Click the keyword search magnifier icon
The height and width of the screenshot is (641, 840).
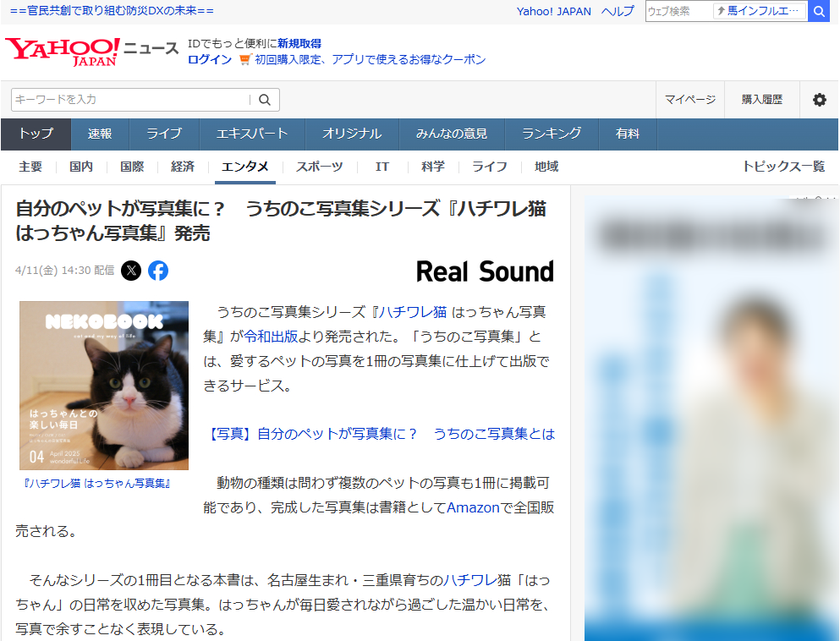point(265,100)
